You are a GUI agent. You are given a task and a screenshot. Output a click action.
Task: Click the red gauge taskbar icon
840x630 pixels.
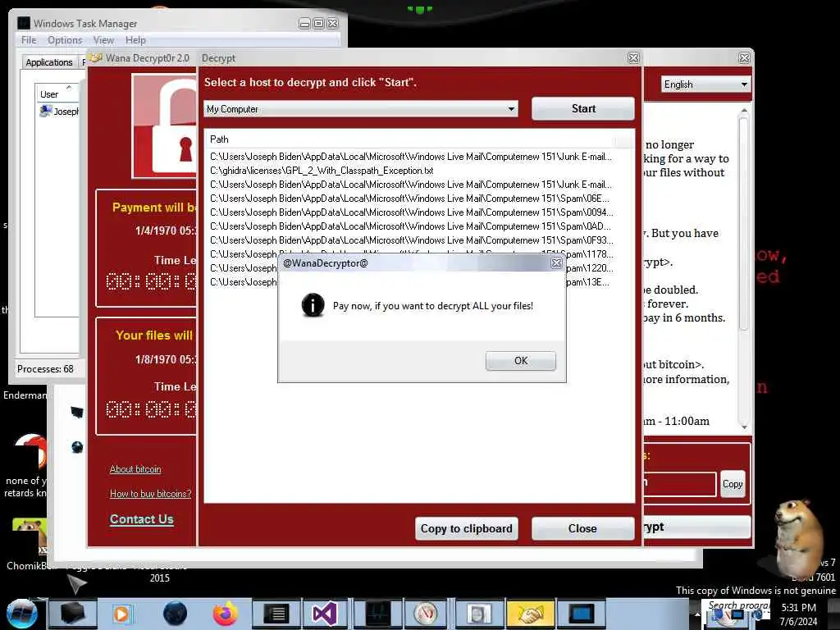click(x=426, y=614)
